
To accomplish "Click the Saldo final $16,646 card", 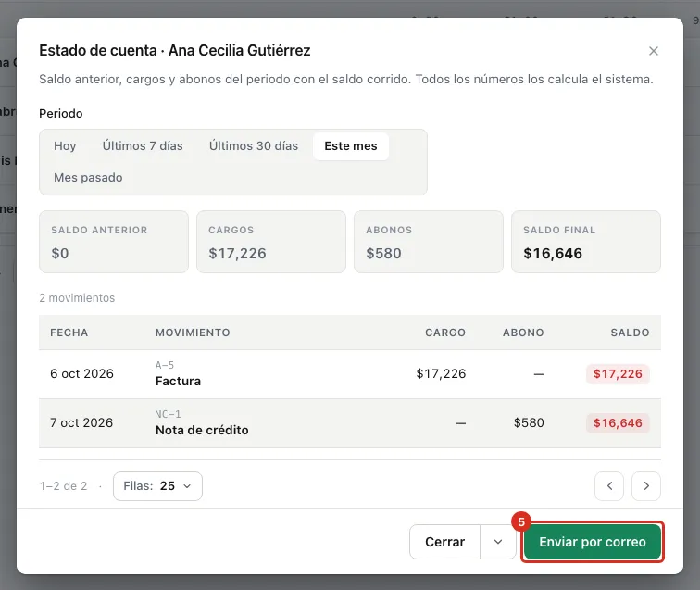I will pos(586,242).
